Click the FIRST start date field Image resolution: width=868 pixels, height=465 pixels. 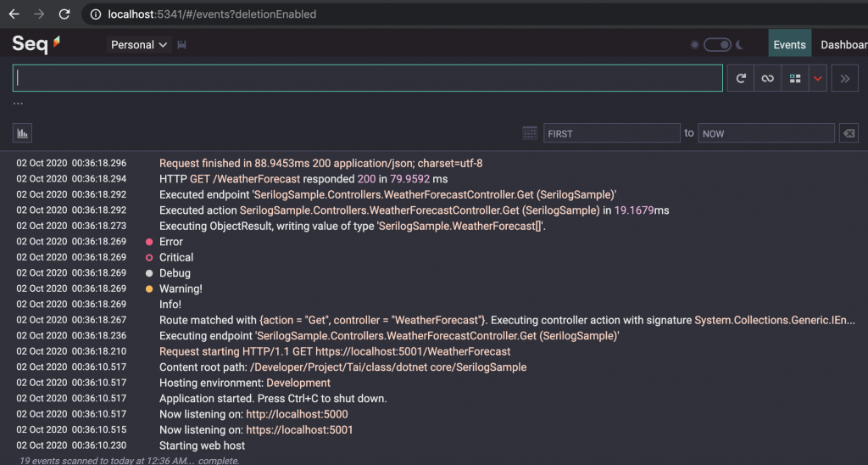click(612, 133)
